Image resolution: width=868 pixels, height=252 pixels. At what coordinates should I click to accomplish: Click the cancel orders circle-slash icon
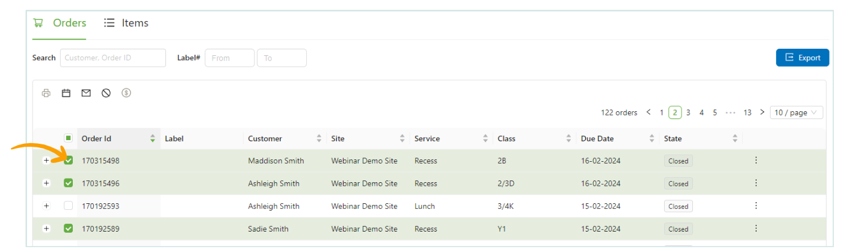pos(106,93)
